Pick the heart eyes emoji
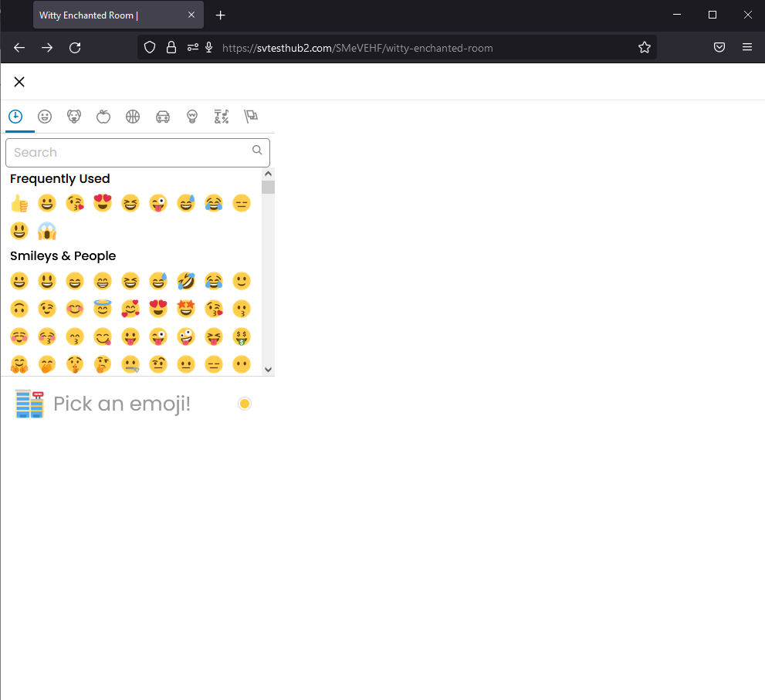Image resolution: width=765 pixels, height=700 pixels. click(x=103, y=203)
